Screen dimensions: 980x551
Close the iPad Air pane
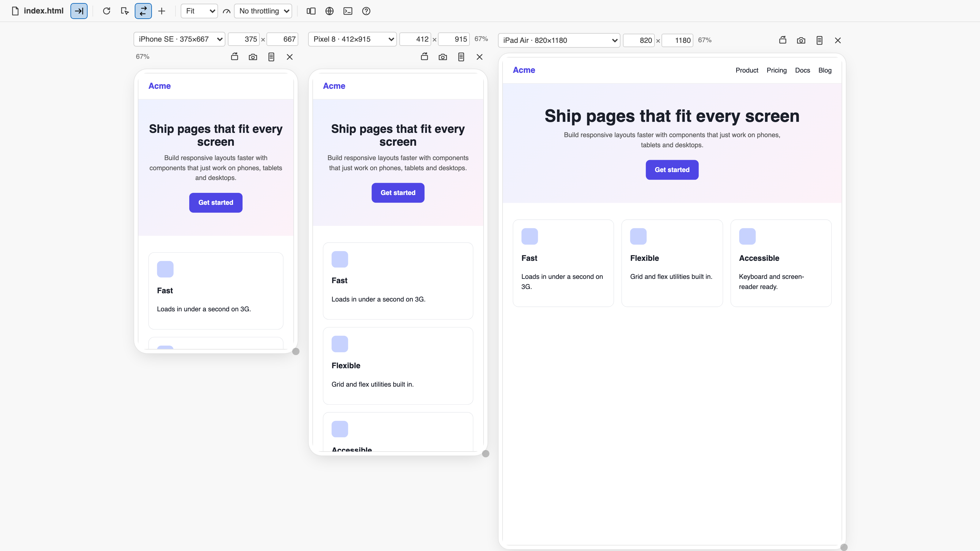coord(838,40)
